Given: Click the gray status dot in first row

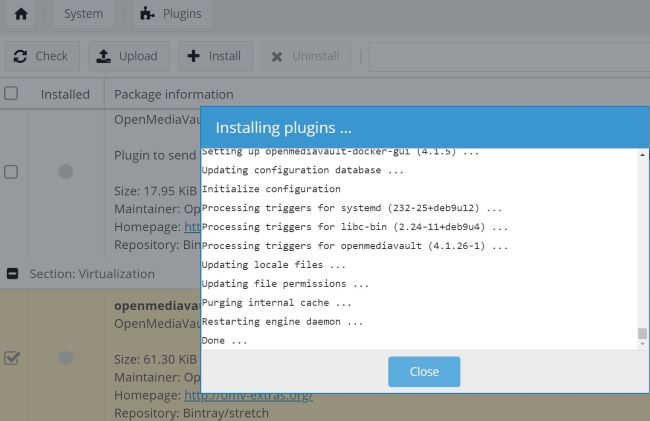Looking at the screenshot, I should pos(66,172).
